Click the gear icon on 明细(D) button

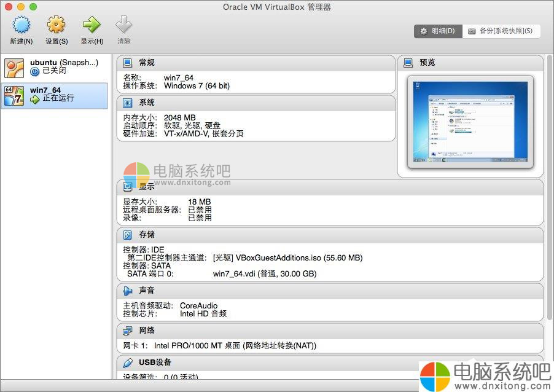click(x=424, y=31)
